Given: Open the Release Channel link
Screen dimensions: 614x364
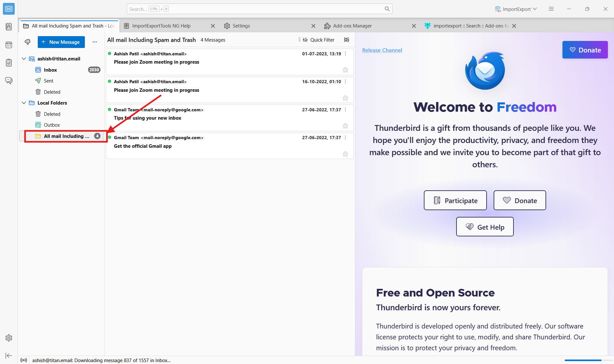Looking at the screenshot, I should (x=382, y=50).
